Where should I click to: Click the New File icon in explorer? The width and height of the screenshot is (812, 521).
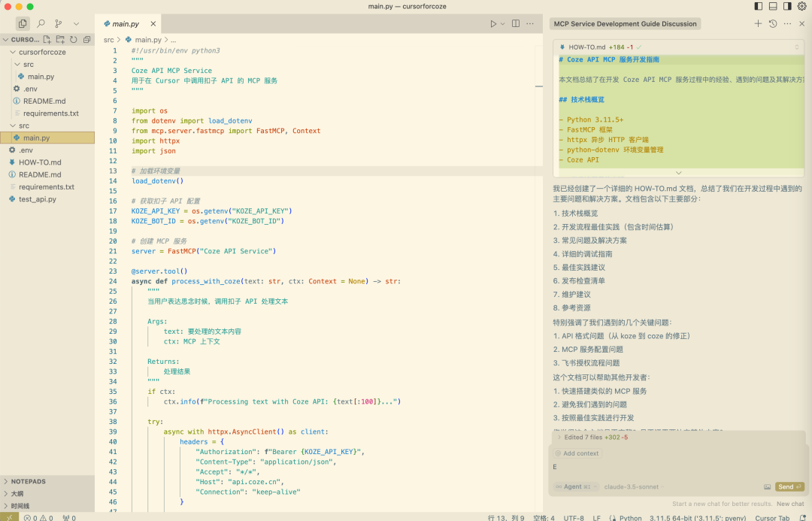click(x=47, y=39)
